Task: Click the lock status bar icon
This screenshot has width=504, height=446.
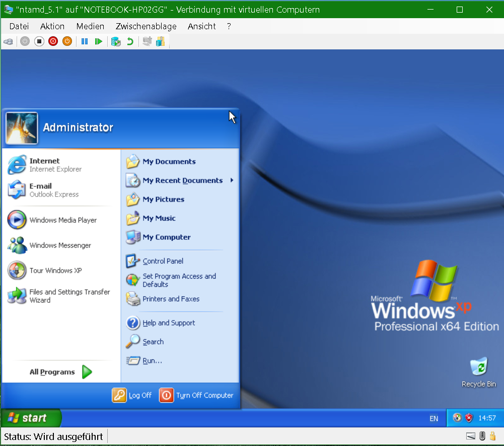Action: click(493, 436)
